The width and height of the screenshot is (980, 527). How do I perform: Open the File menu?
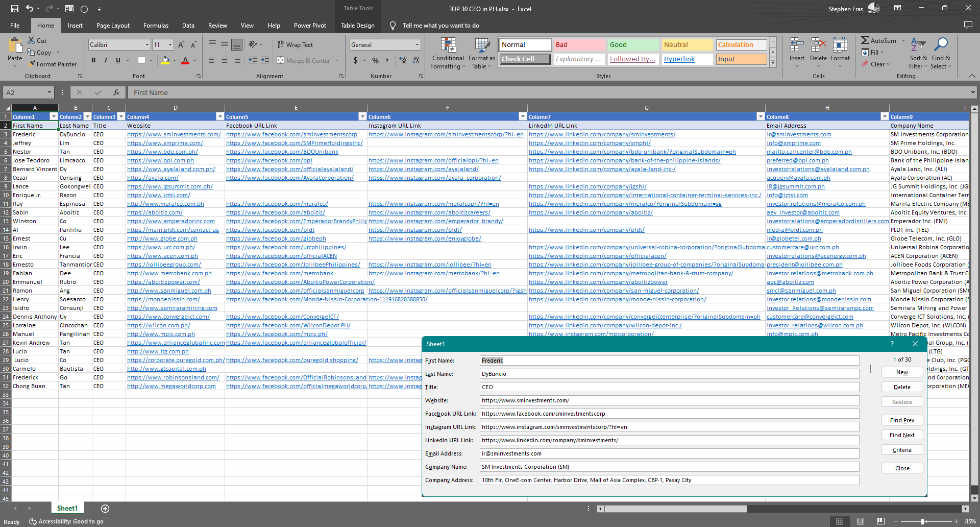pos(15,25)
